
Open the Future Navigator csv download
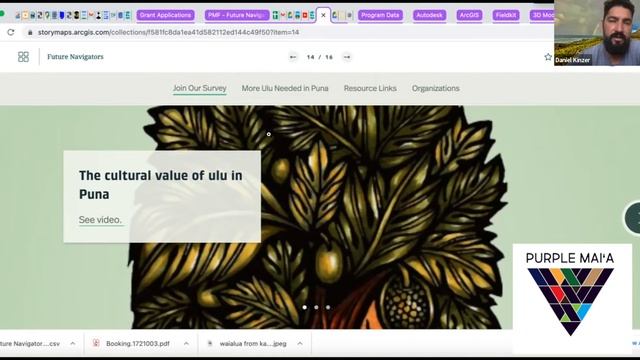pyautogui.click(x=30, y=344)
